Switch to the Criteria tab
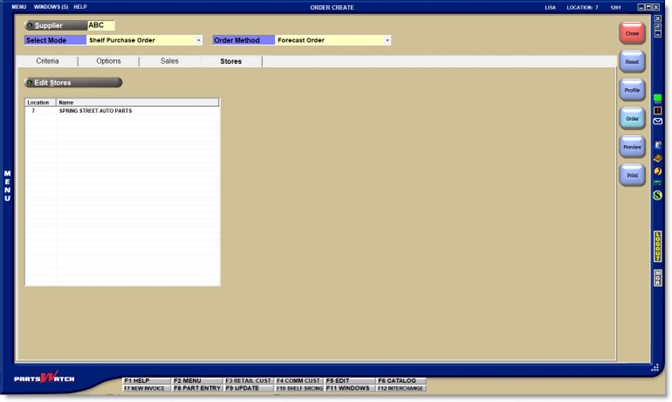This screenshot has width=672, height=402. click(47, 61)
